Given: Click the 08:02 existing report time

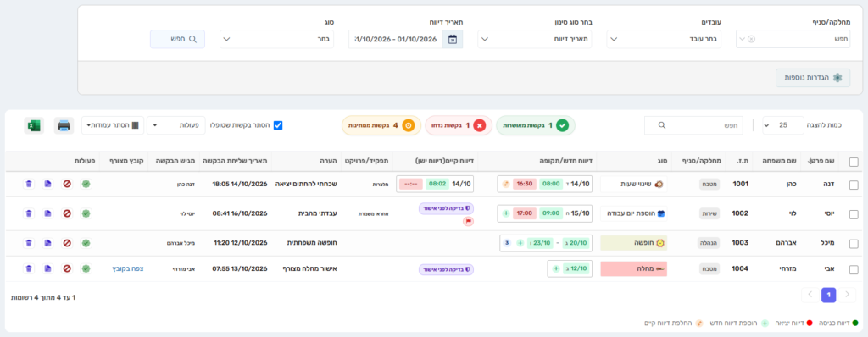Looking at the screenshot, I should (437, 184).
